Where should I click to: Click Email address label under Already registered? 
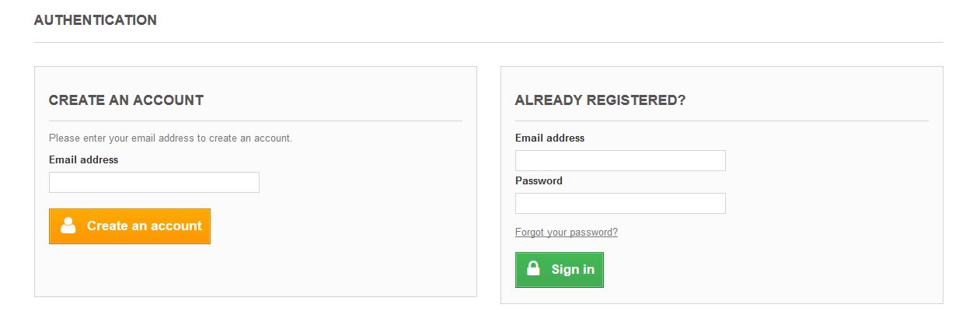(549, 138)
